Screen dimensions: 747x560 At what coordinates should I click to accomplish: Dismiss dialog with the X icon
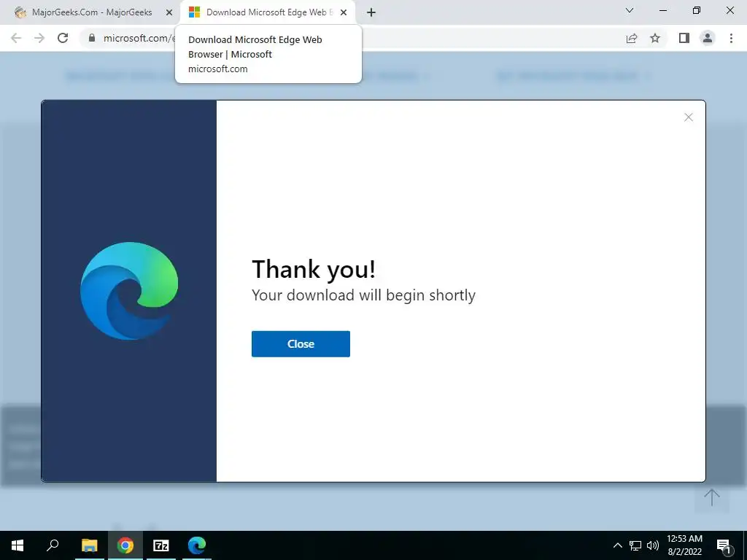pos(689,117)
